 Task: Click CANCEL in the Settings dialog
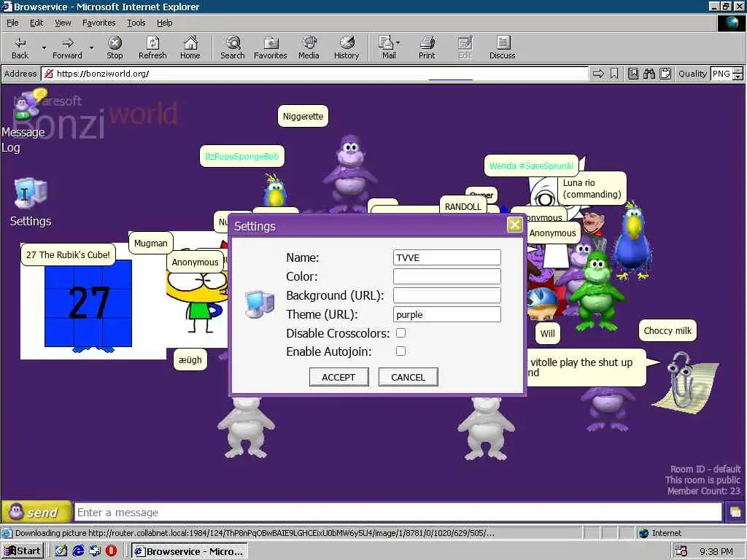[x=409, y=377]
